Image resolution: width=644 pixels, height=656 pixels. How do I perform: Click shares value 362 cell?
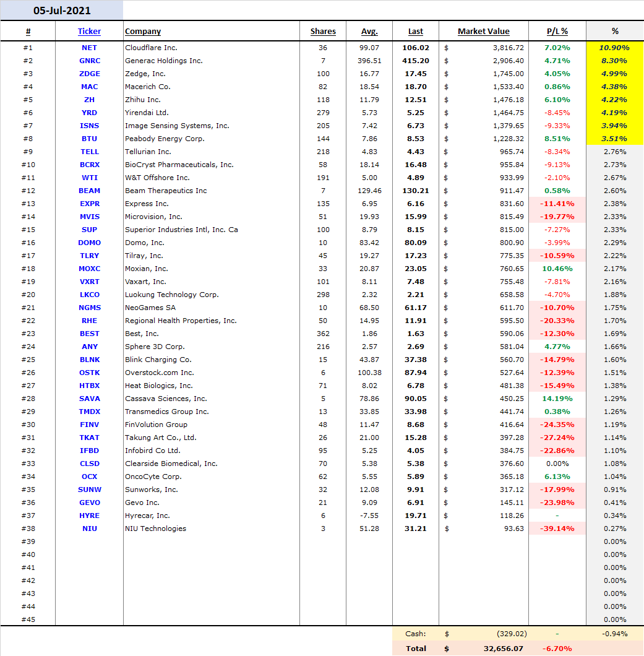[x=323, y=334]
